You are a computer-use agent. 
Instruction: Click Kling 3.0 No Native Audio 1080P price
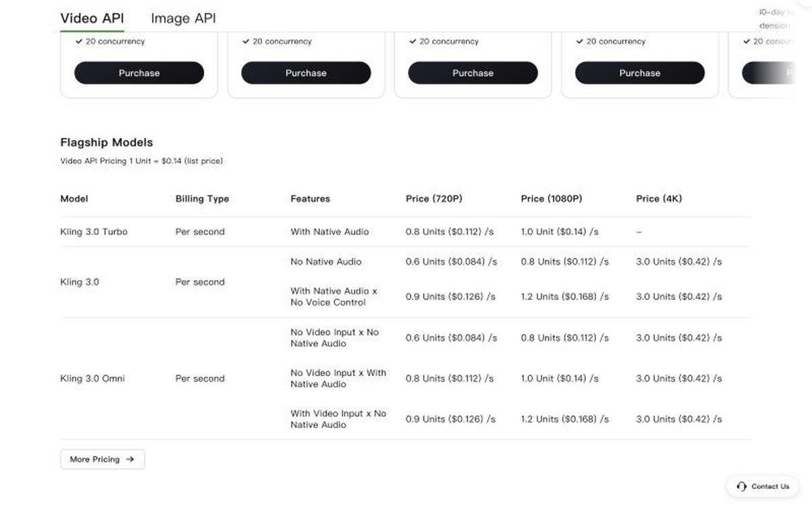pos(564,261)
